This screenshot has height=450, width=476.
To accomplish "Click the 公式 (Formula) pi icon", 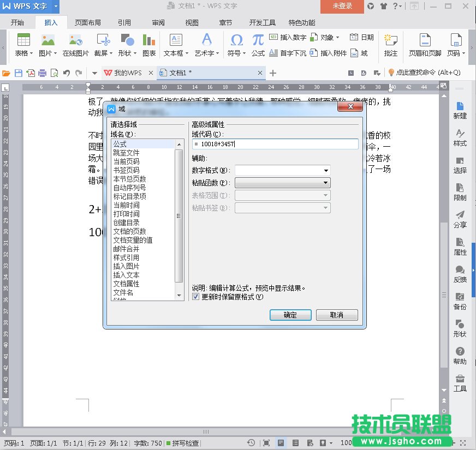I will tap(258, 40).
